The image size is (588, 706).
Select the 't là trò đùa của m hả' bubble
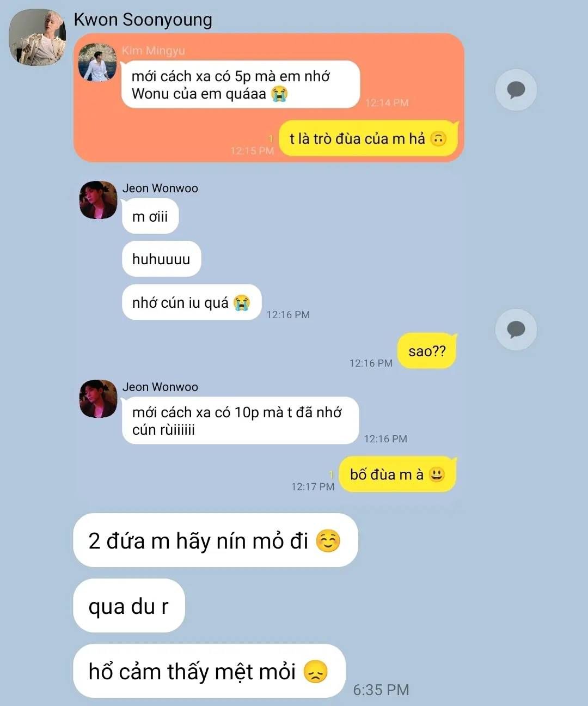(x=368, y=138)
